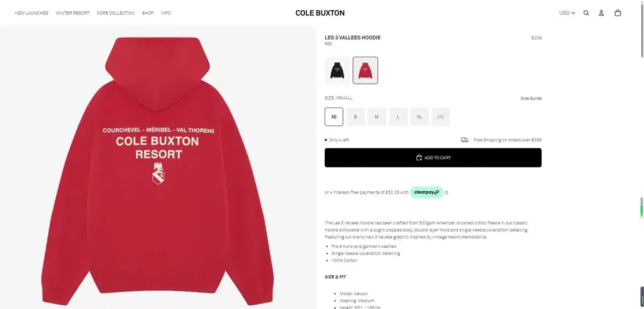Click the Clearpay logo badge

[427, 192]
